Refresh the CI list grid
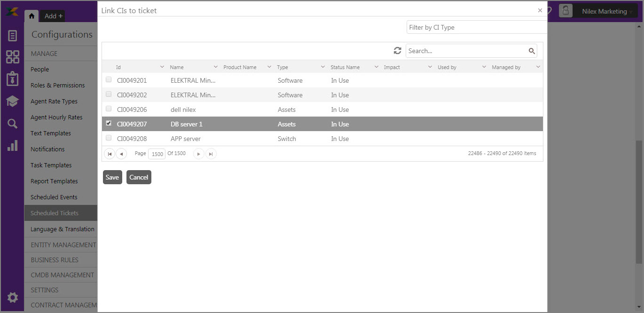644x313 pixels. point(398,51)
